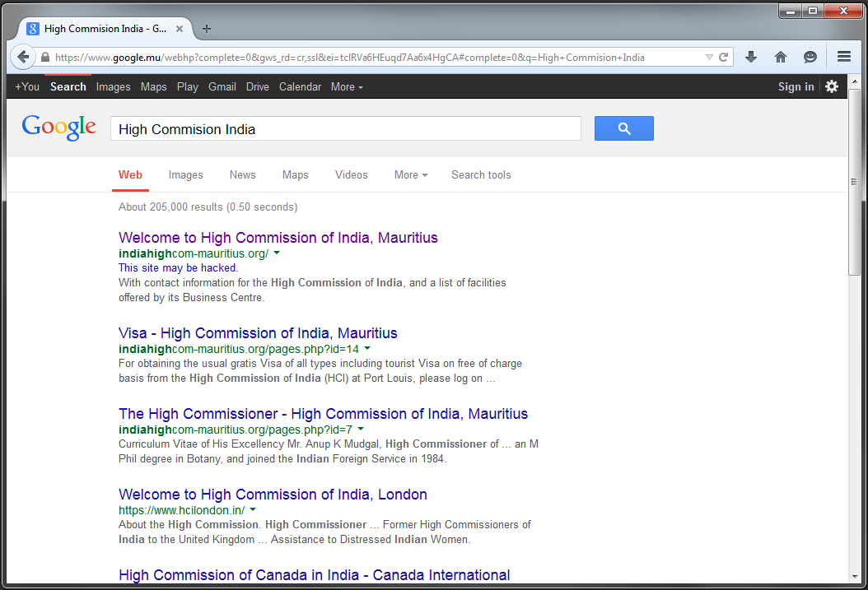Open High Commission of Canada in India result
The width and height of the screenshot is (868, 590).
(x=315, y=575)
